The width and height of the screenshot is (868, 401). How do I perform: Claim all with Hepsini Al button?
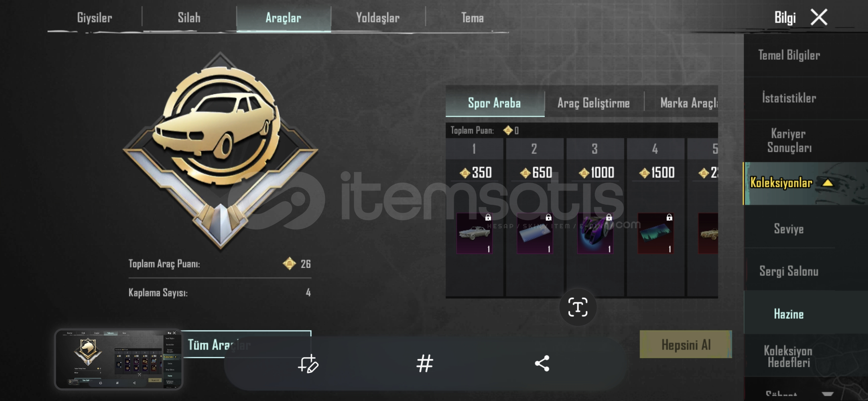coord(685,345)
